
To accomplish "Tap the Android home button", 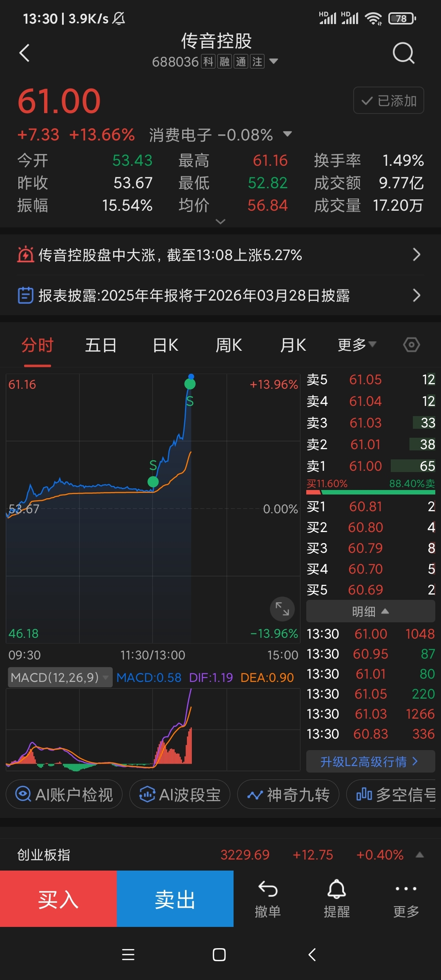I will click(x=219, y=955).
